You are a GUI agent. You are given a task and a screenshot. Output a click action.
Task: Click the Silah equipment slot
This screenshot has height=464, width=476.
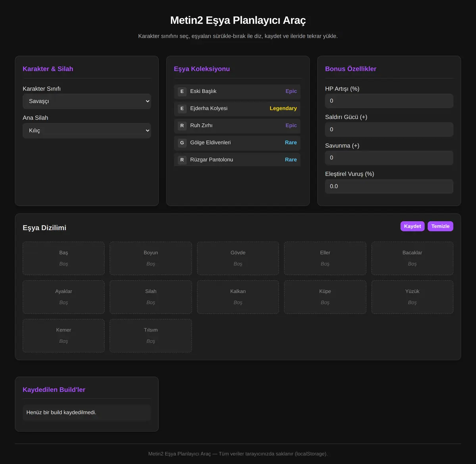click(x=151, y=297)
